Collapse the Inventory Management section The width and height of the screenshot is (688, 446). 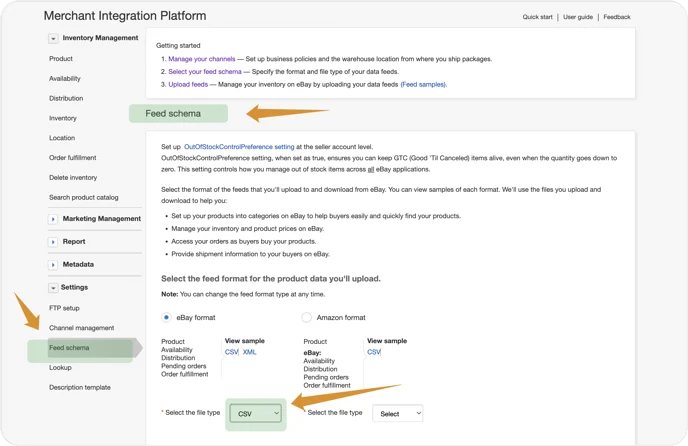(53, 39)
